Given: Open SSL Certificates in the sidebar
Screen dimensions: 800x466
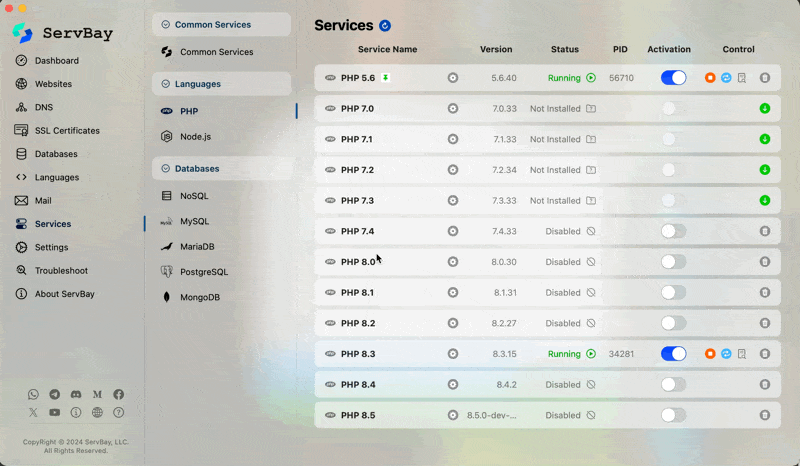Looking at the screenshot, I should [x=70, y=130].
